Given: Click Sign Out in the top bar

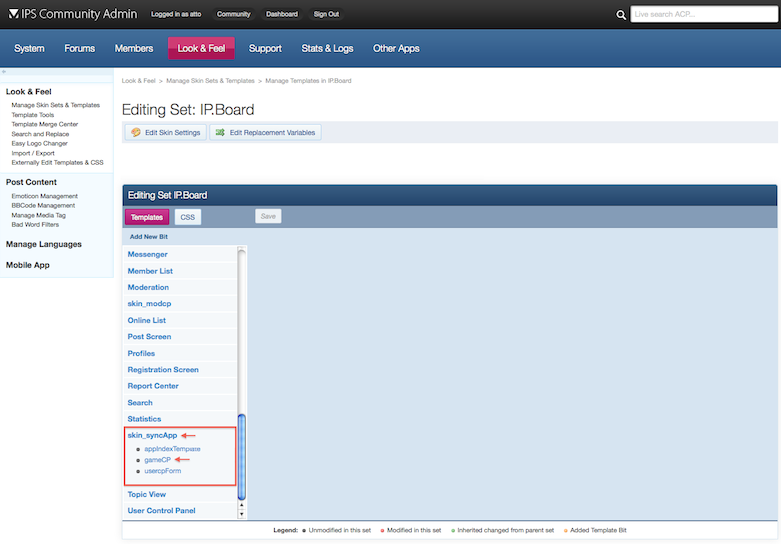Looking at the screenshot, I should (x=326, y=14).
